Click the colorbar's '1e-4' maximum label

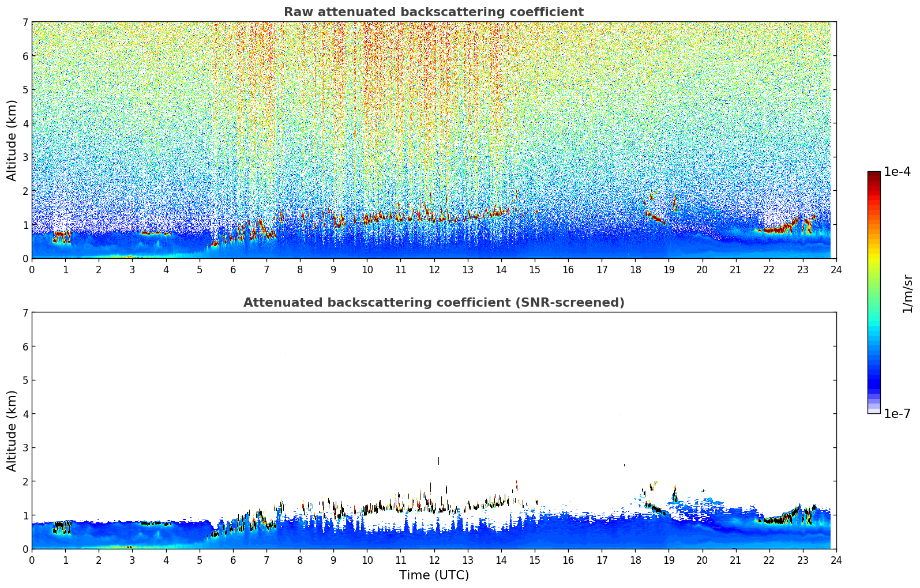897,172
